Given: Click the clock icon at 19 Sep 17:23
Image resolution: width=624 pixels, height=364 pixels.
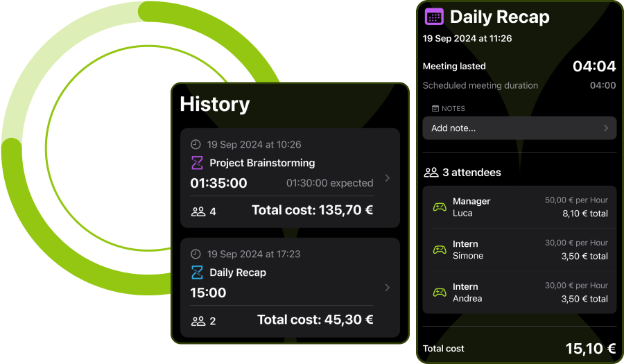Looking at the screenshot, I should (x=196, y=254).
